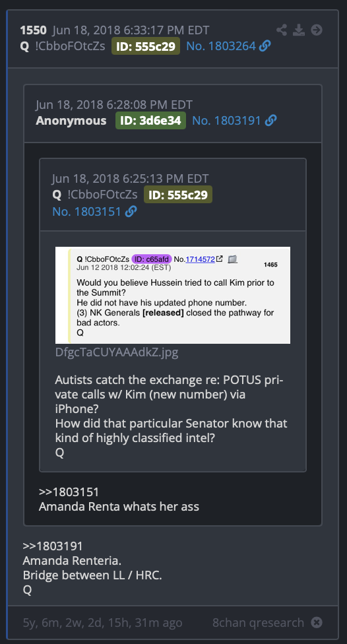Click the 8chan qresearch source label
347x644 pixels.
click(x=259, y=622)
